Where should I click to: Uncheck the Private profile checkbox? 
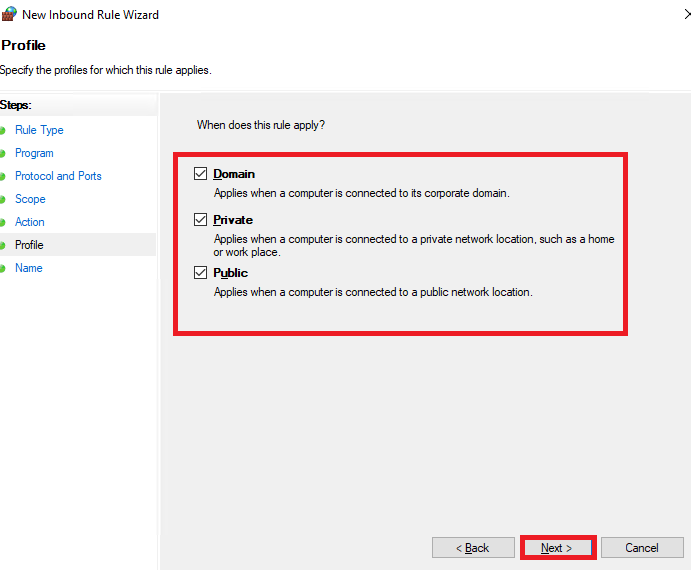point(201,220)
